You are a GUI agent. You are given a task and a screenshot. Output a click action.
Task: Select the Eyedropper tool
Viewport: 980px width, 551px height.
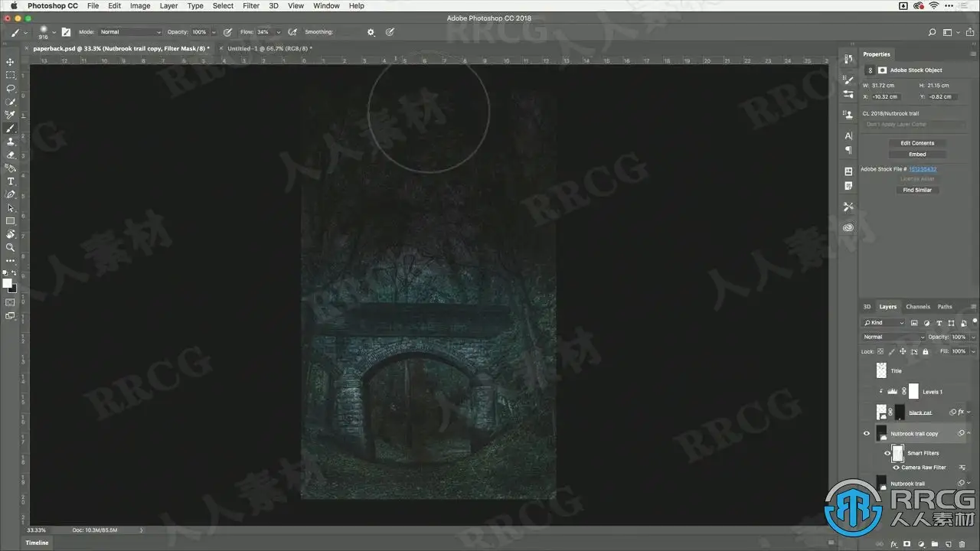pyautogui.click(x=11, y=115)
